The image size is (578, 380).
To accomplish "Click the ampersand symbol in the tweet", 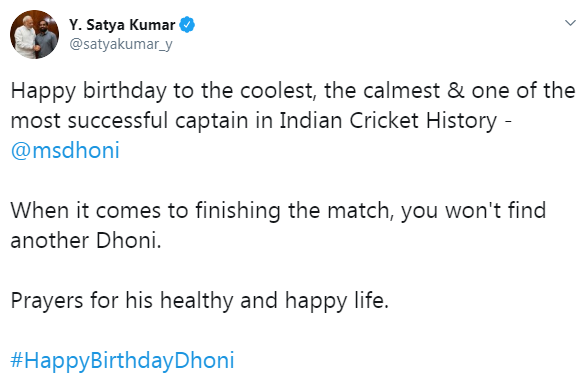I will point(456,91).
